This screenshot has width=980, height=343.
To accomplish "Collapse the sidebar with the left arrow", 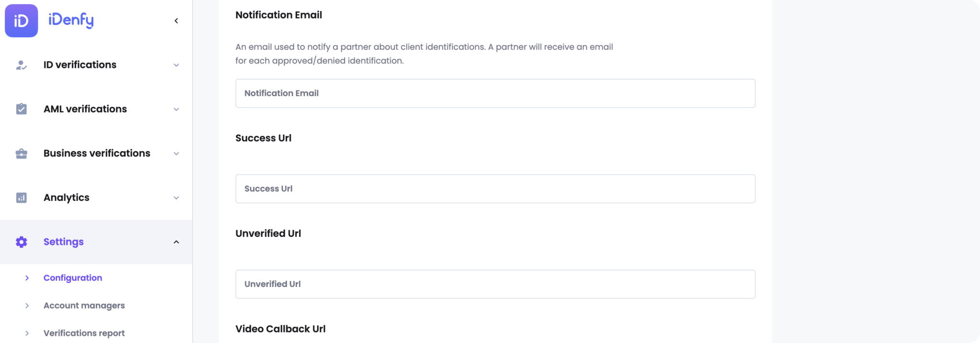I will 176,21.
